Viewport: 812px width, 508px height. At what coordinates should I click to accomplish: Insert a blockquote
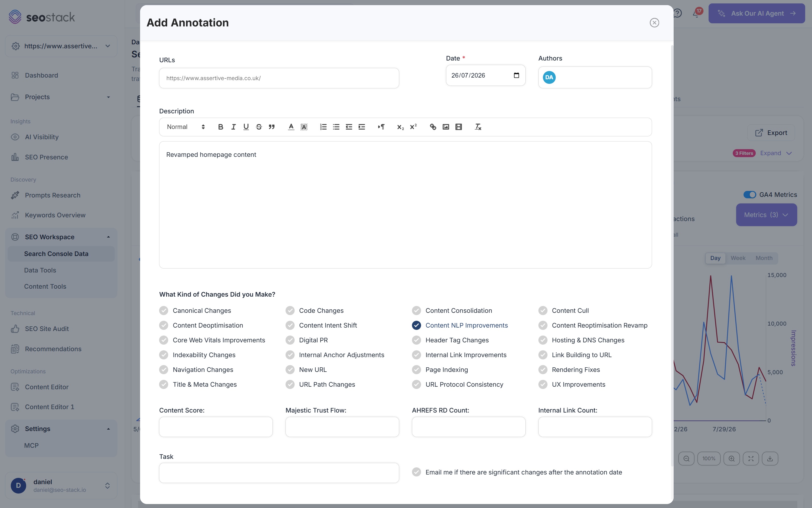(271, 127)
